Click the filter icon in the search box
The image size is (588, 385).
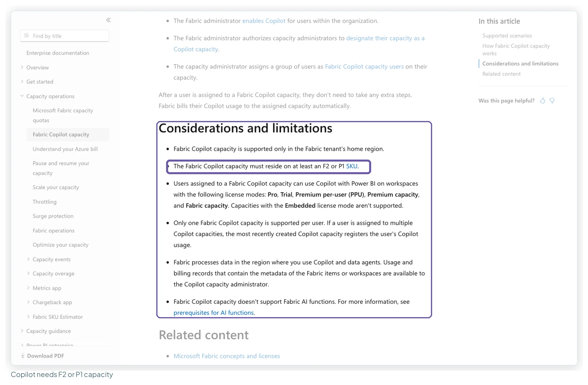point(26,36)
